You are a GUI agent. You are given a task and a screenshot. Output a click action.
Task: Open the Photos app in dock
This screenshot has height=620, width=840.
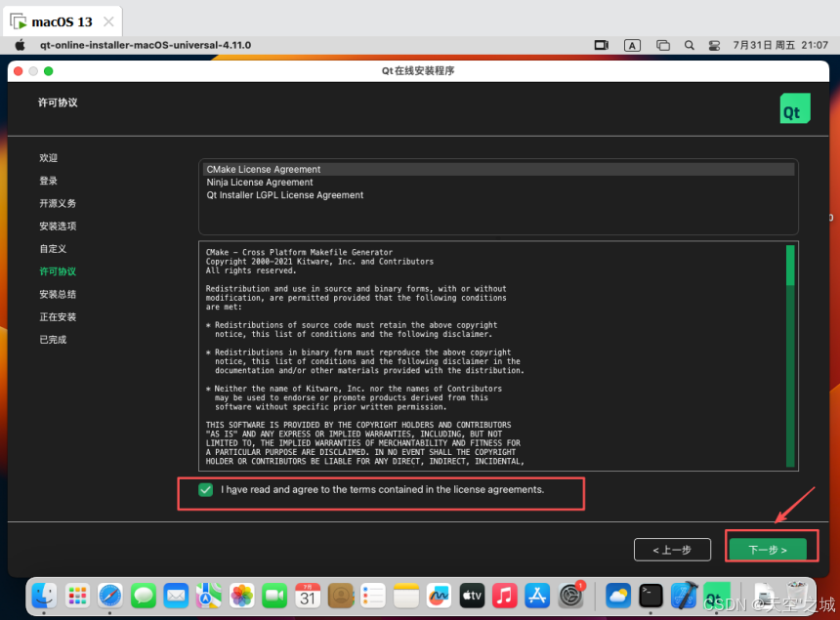click(241, 596)
